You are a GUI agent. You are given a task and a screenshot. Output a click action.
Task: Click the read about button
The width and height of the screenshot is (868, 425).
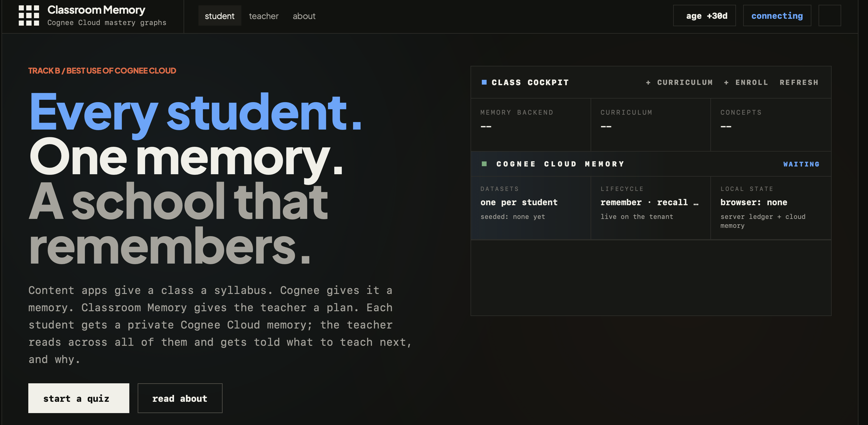point(180,398)
